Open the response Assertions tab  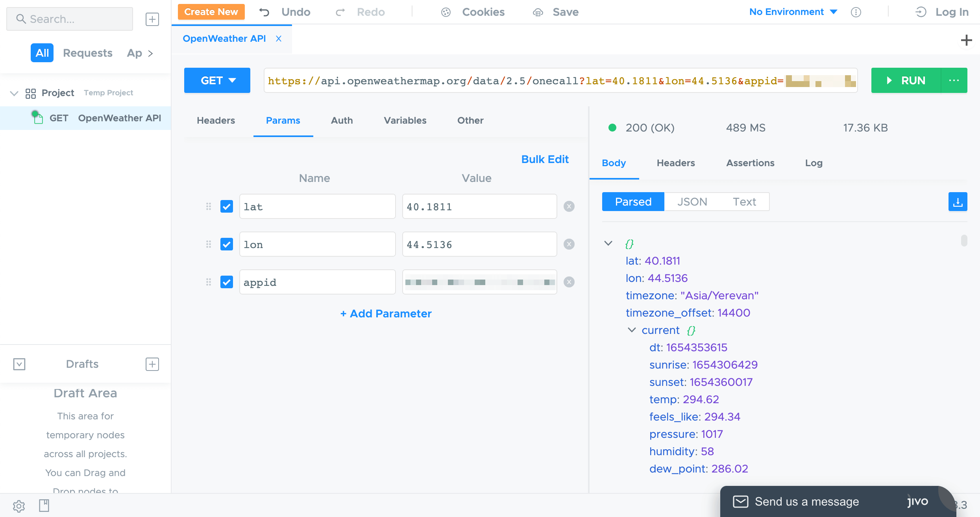pos(750,163)
